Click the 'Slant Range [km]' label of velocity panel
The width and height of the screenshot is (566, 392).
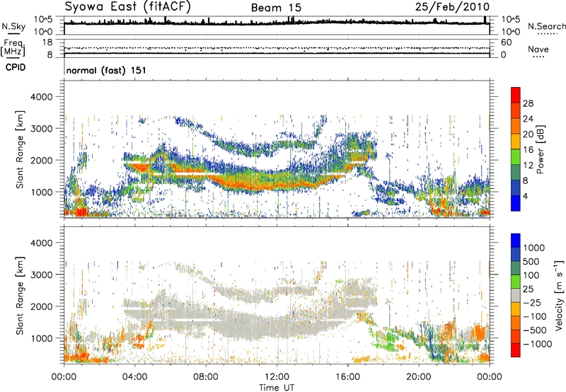click(20, 296)
